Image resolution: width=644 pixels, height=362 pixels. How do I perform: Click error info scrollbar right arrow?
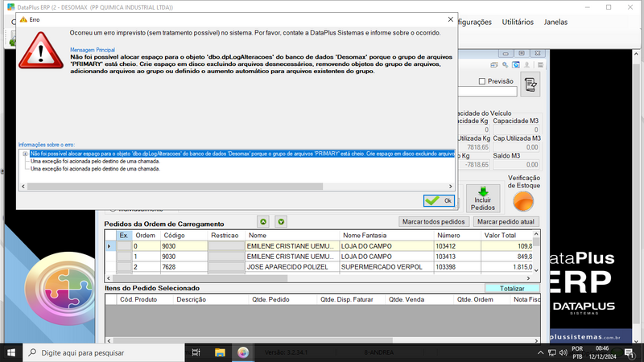[450, 187]
